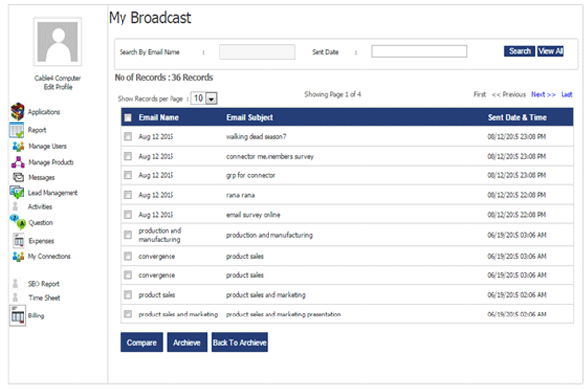This screenshot has width=588, height=389.
Task: Select the Manage Products icon
Action: click(18, 162)
